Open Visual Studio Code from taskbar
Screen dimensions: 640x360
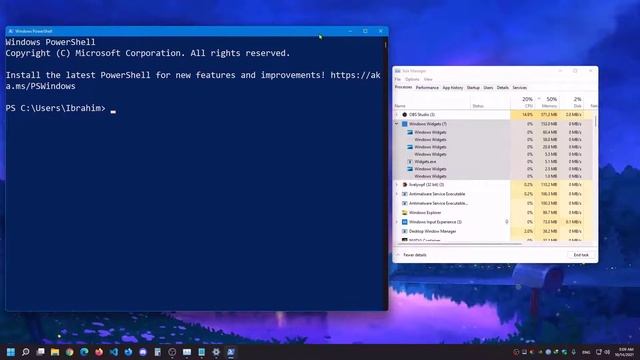pyautogui.click(x=114, y=352)
